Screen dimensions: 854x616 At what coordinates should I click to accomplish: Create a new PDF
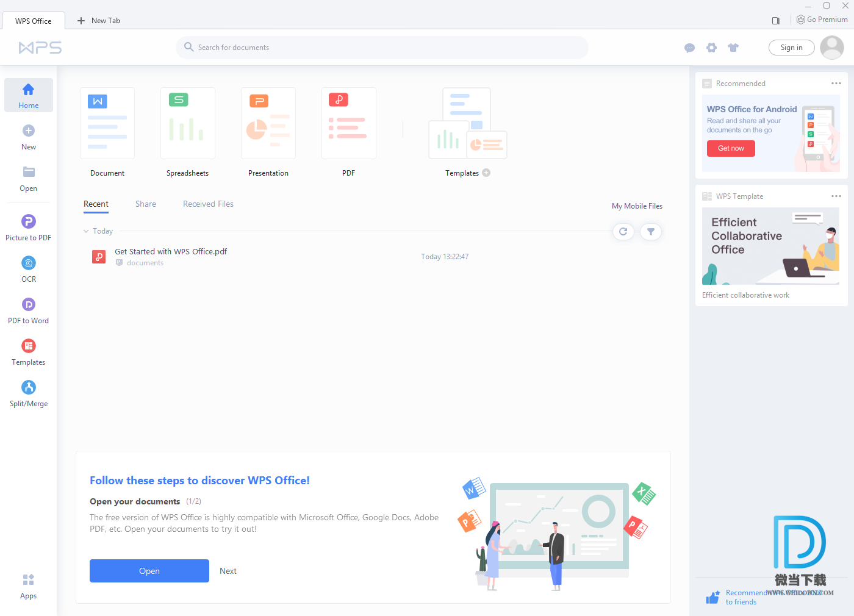pos(349,123)
